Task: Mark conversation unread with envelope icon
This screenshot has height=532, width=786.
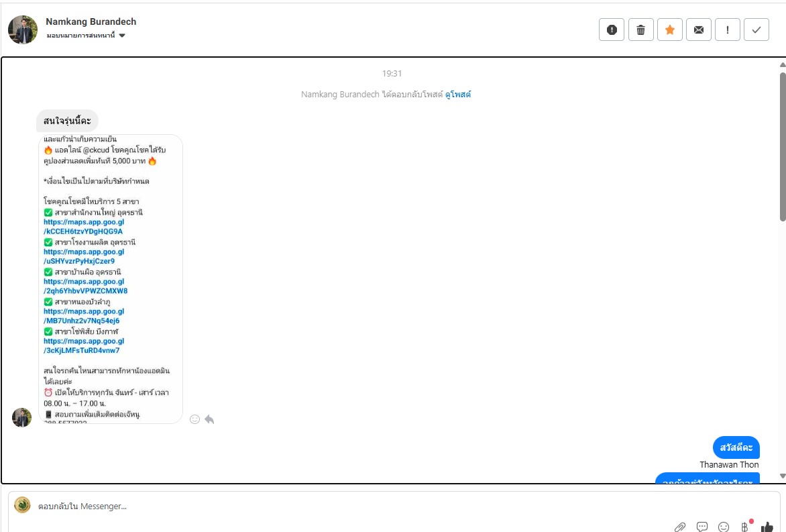Action: (x=699, y=30)
